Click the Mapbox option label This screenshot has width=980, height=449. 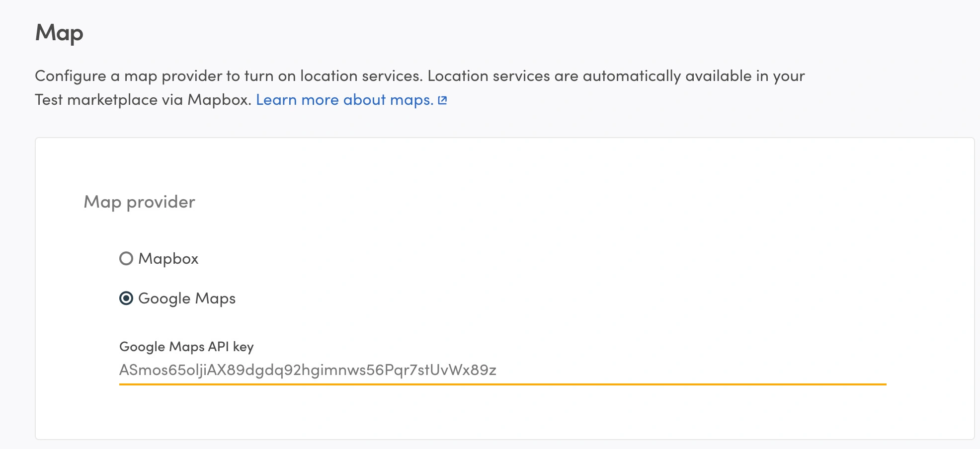[x=168, y=259]
